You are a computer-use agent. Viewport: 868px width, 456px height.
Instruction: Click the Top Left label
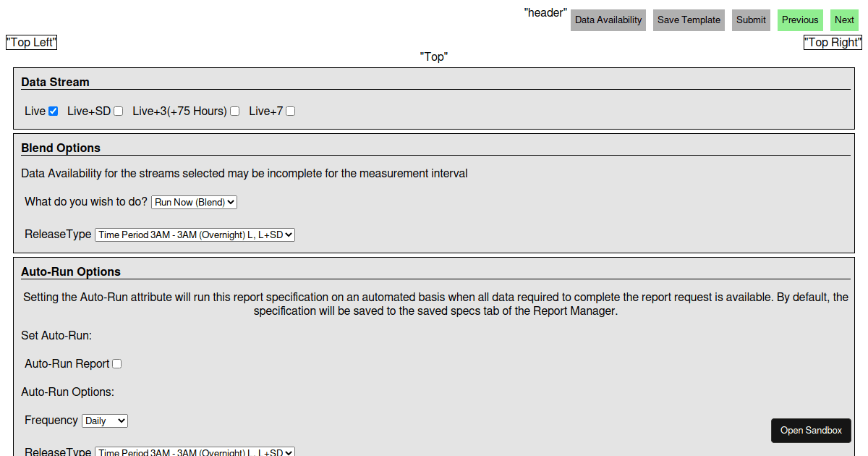tap(31, 42)
